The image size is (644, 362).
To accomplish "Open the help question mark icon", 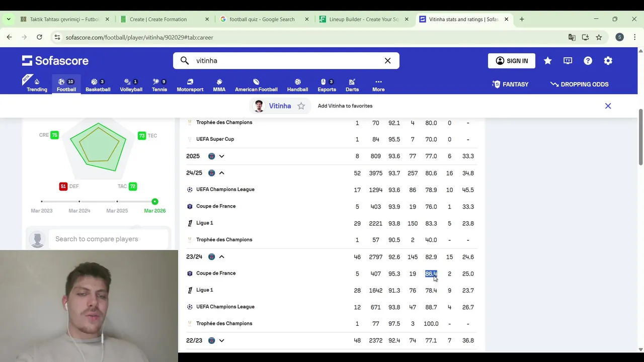I will pos(588,61).
